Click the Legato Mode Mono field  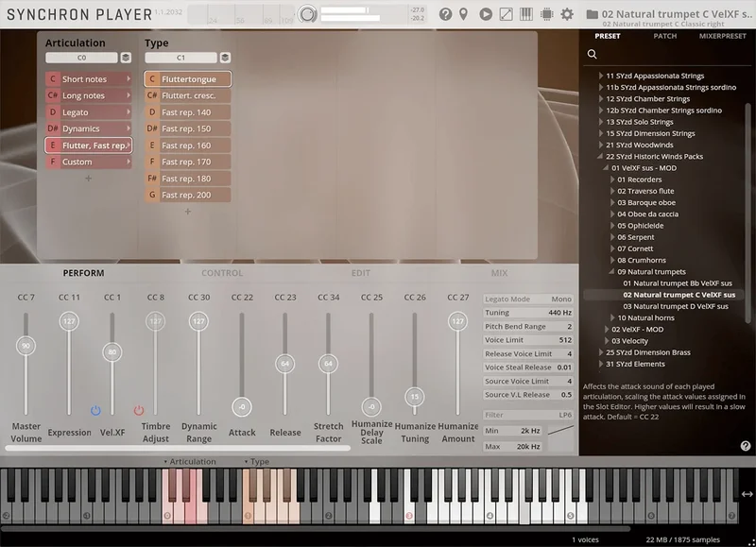pyautogui.click(x=528, y=299)
